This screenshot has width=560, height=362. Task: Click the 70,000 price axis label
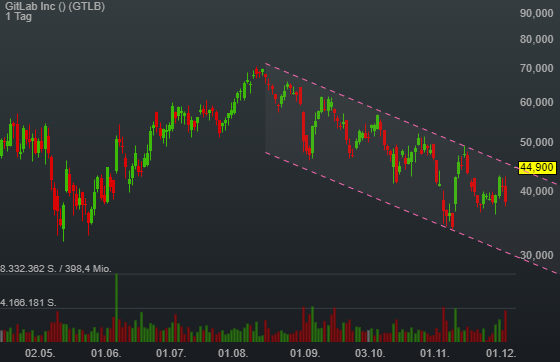tap(536, 68)
